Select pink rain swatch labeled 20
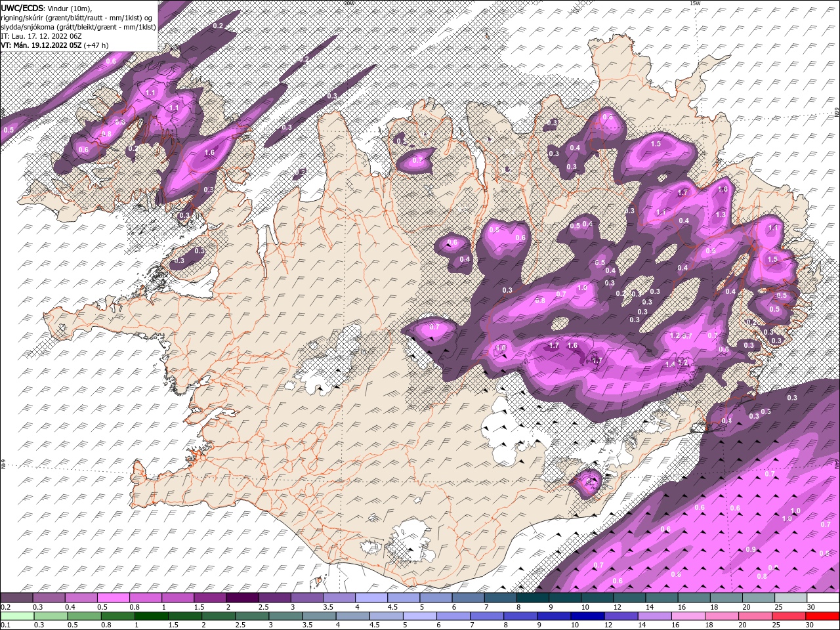Viewport: 840px width, 630px height. (755, 616)
